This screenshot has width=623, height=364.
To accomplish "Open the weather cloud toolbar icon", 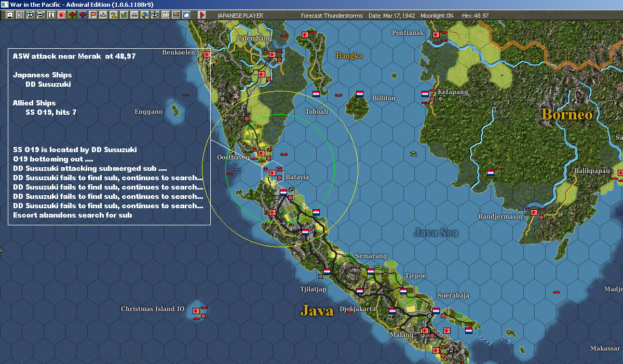I will click(x=185, y=15).
